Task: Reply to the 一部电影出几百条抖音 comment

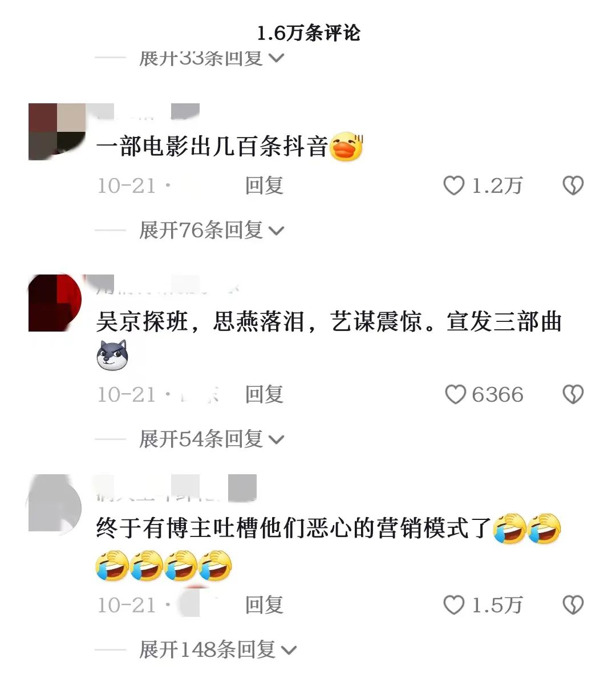Action: pos(264,185)
